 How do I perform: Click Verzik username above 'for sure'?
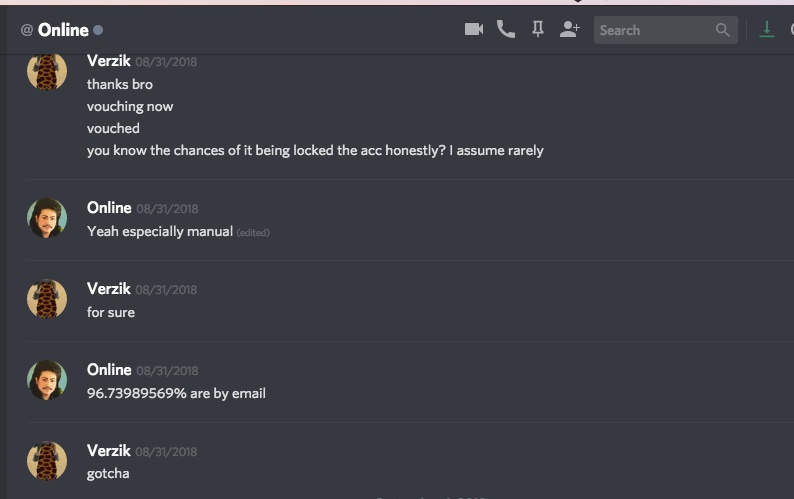coord(109,289)
